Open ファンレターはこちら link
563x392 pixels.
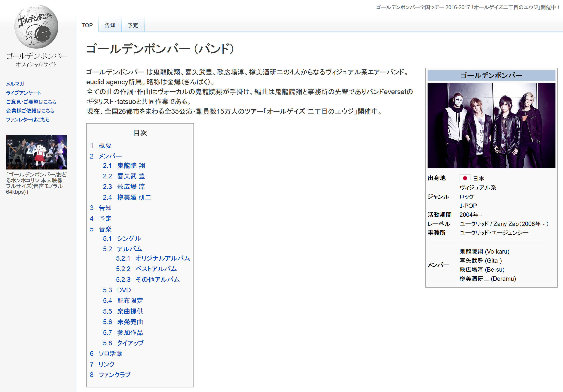pyautogui.click(x=28, y=120)
